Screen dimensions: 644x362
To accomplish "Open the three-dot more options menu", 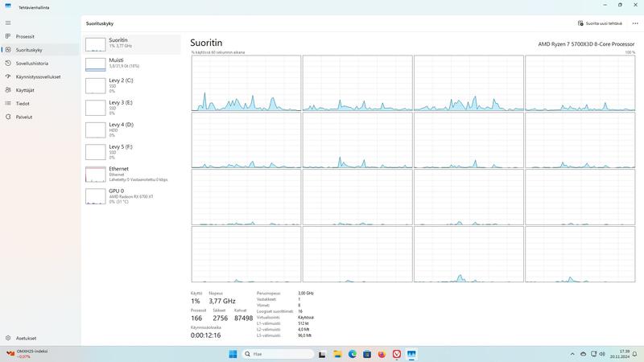I will click(634, 23).
